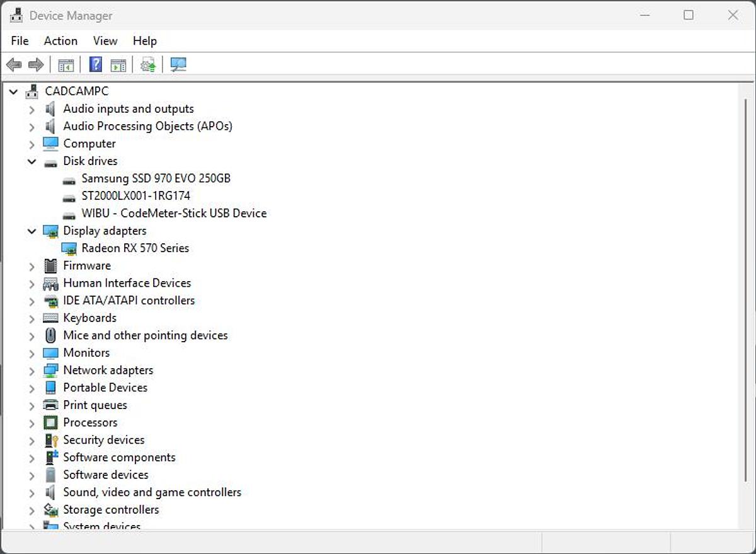The height and width of the screenshot is (554, 756).
Task: Select the Print queues label
Action: click(95, 405)
